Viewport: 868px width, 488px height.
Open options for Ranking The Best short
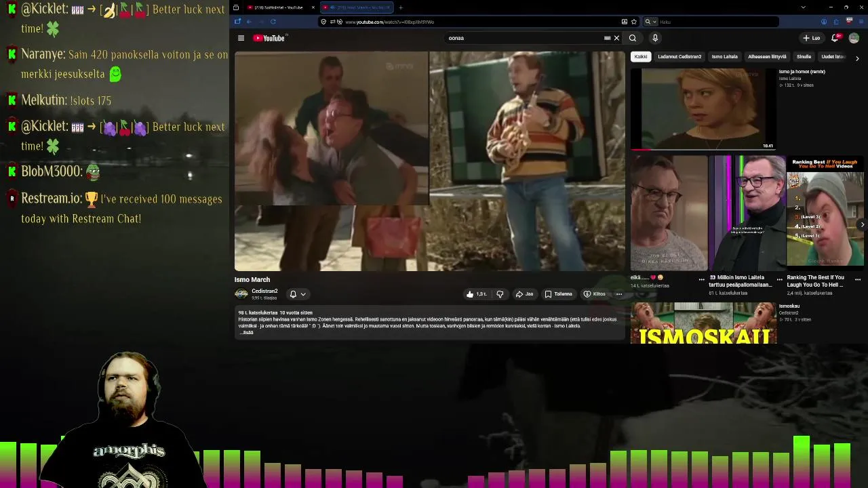point(858,279)
